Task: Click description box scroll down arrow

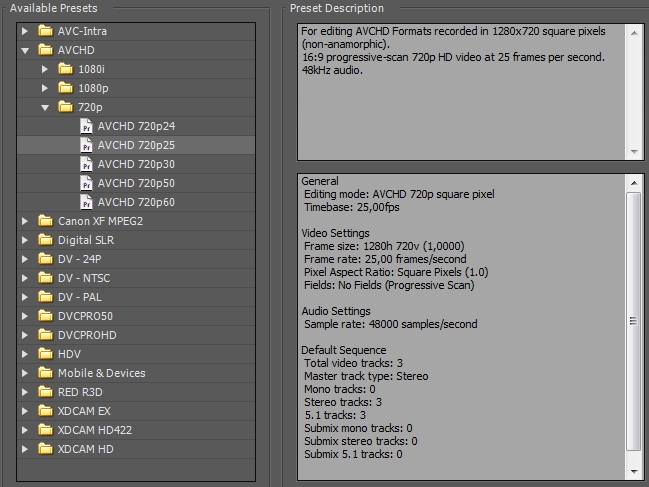Action: [x=634, y=151]
